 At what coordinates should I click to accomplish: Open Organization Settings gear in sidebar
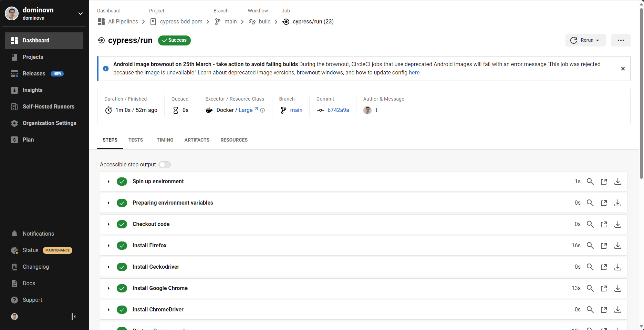[14, 123]
